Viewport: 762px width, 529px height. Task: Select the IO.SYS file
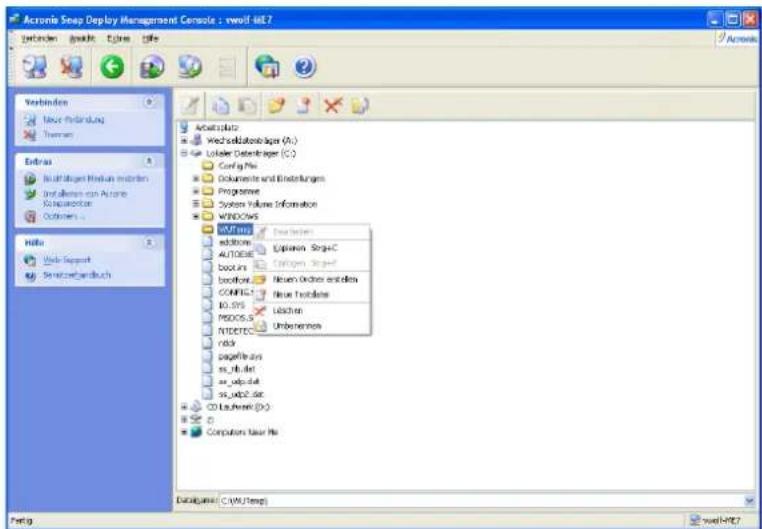click(231, 305)
